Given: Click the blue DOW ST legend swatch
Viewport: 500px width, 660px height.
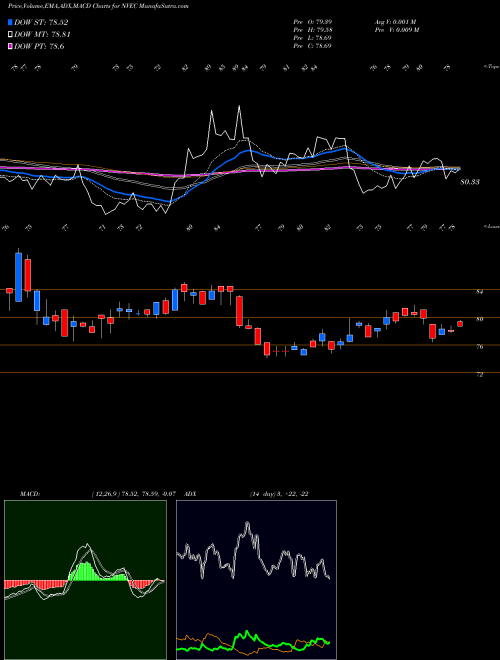Looking at the screenshot, I should tap(10, 22).
